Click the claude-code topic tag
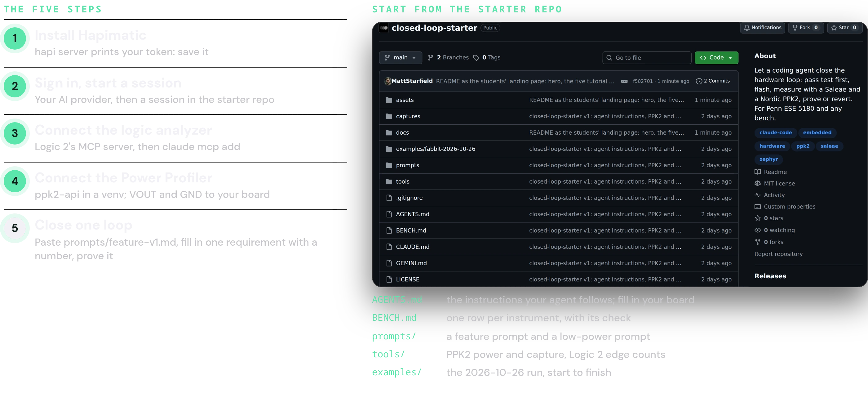Viewport: 868px width, 402px height. tap(775, 132)
